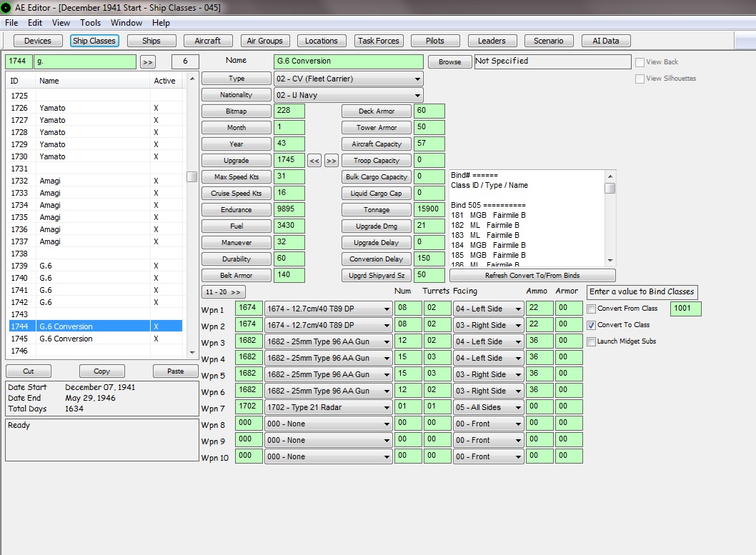Enable Convert From Class checkbox
756x555 pixels.
[591, 309]
